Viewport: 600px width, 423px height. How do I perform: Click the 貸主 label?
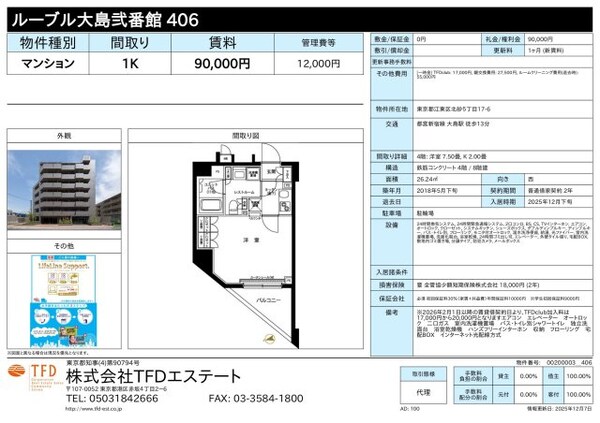(503, 376)
